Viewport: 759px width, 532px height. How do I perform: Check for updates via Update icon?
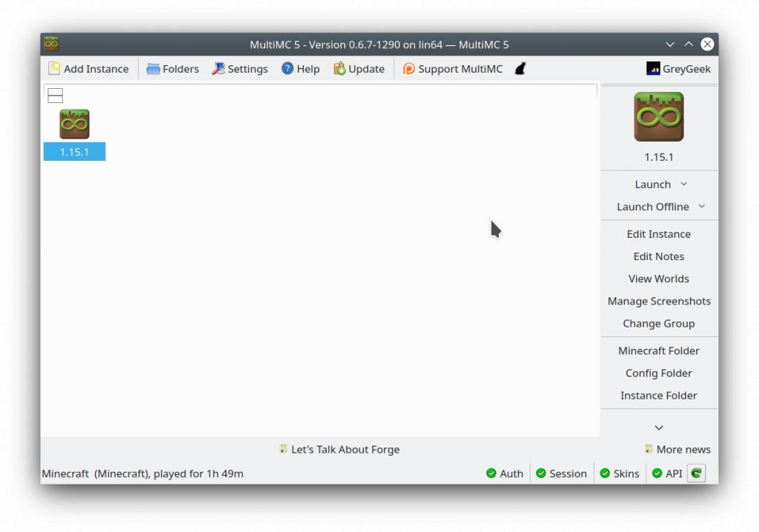(339, 69)
